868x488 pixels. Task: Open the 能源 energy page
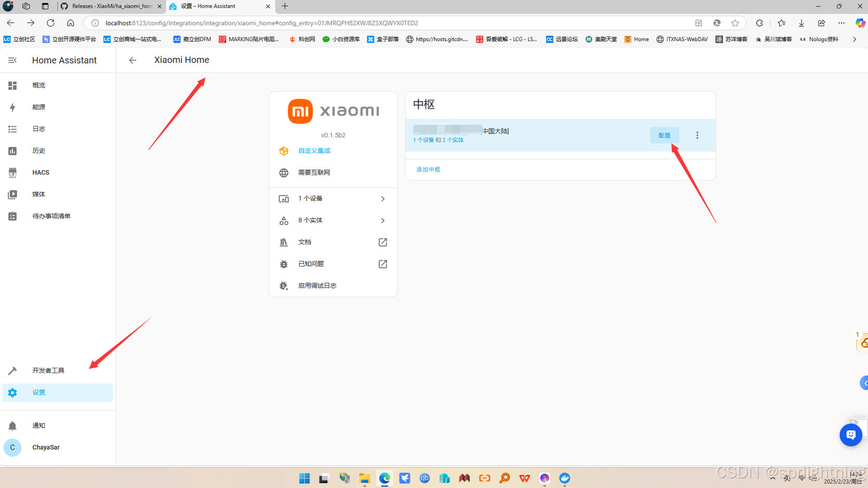[58, 107]
